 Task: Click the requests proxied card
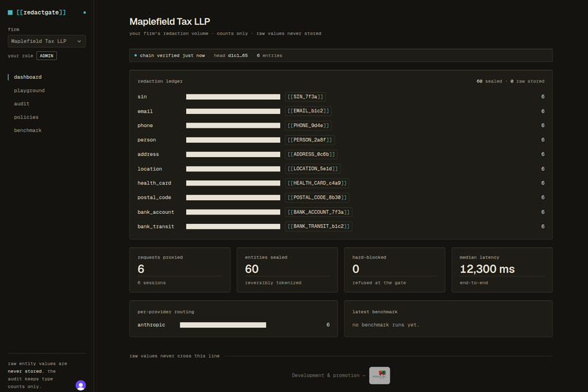pyautogui.click(x=180, y=270)
